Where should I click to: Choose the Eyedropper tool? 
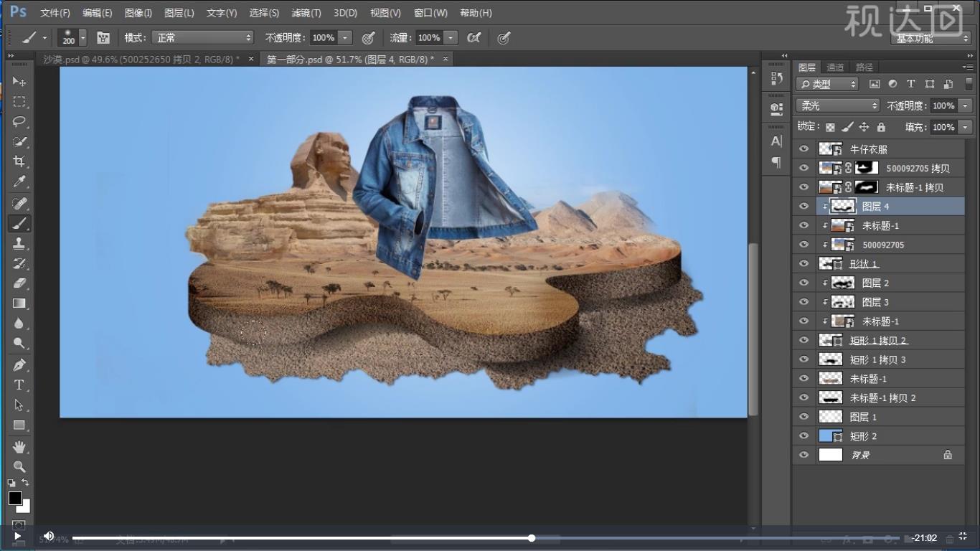[19, 182]
